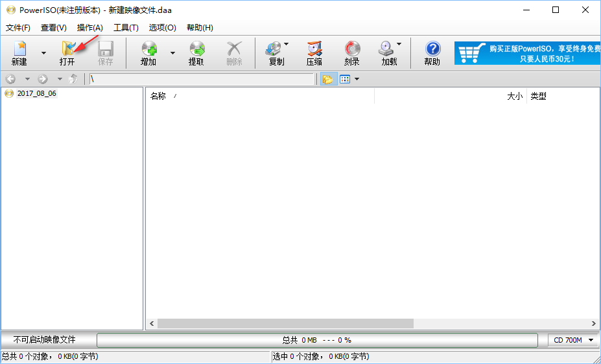The width and height of the screenshot is (601, 364).
Task: Click the go up one level icon
Action: (73, 79)
